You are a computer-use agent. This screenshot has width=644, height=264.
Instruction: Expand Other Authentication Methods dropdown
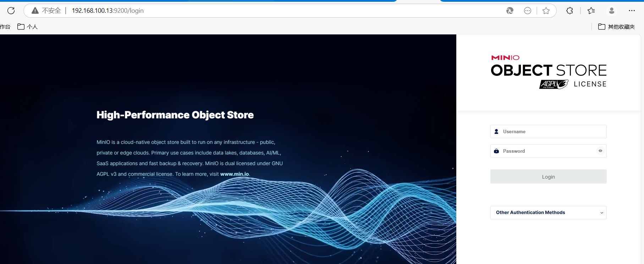point(548,213)
